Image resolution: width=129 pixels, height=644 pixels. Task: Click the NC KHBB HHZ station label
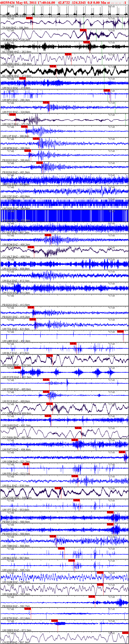tap(17, 52)
